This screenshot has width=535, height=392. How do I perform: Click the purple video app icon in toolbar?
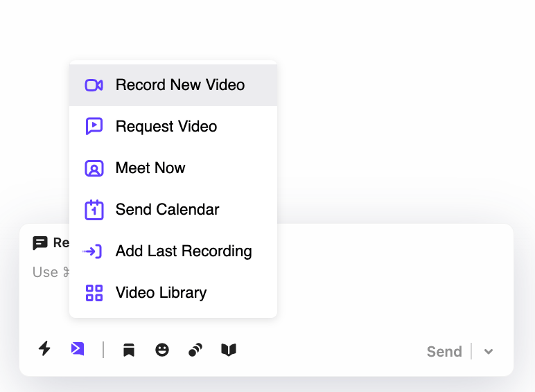78,349
